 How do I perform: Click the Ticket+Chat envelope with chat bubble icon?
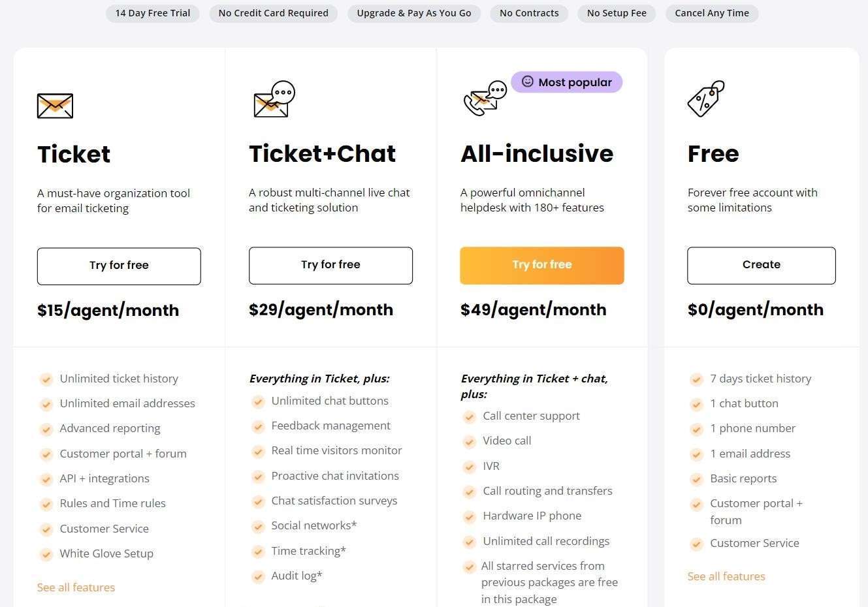point(274,99)
